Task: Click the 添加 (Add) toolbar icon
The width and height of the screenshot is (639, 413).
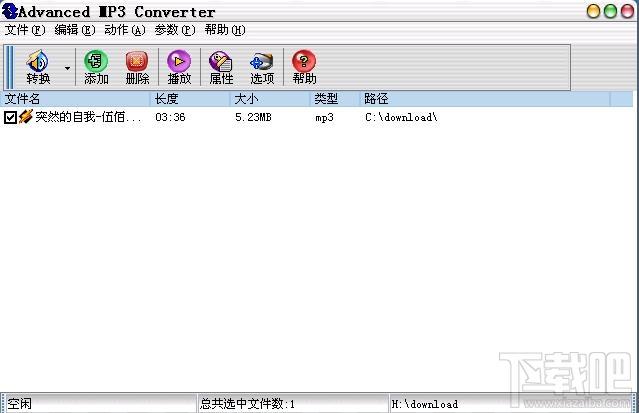Action: [x=96, y=67]
